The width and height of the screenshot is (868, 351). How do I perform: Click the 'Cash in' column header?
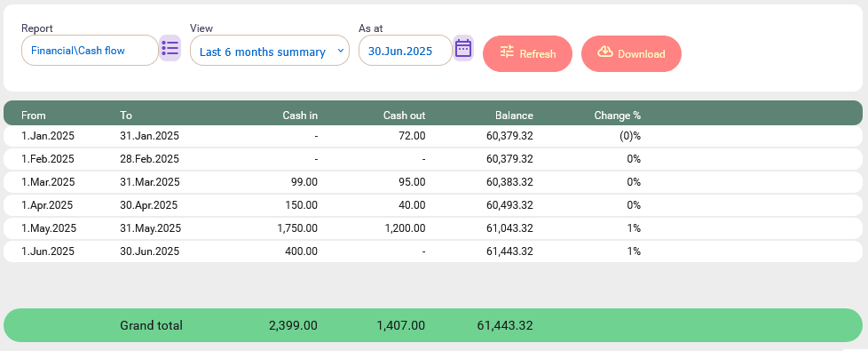pos(300,116)
